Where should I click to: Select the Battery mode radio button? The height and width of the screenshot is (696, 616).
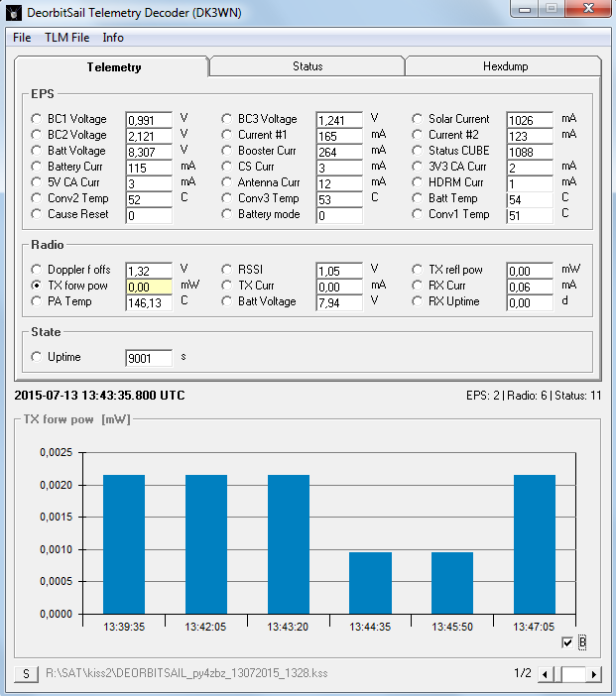tap(228, 214)
